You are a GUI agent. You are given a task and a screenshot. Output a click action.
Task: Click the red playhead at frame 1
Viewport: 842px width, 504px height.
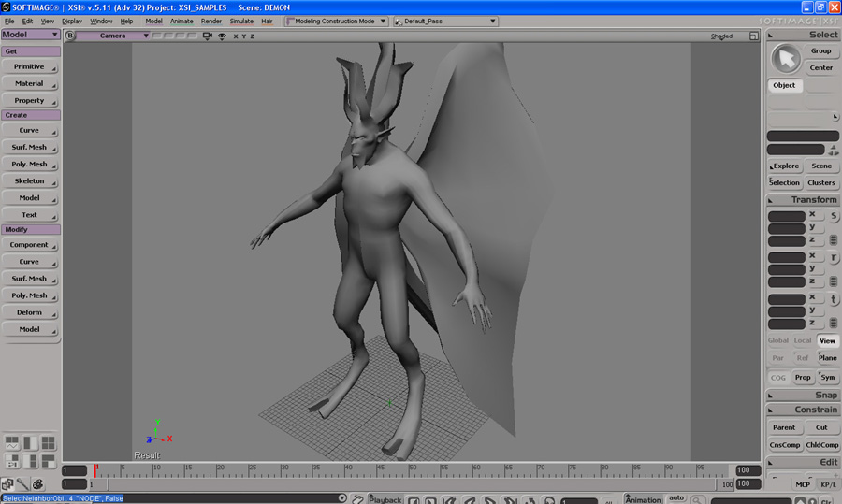click(95, 470)
